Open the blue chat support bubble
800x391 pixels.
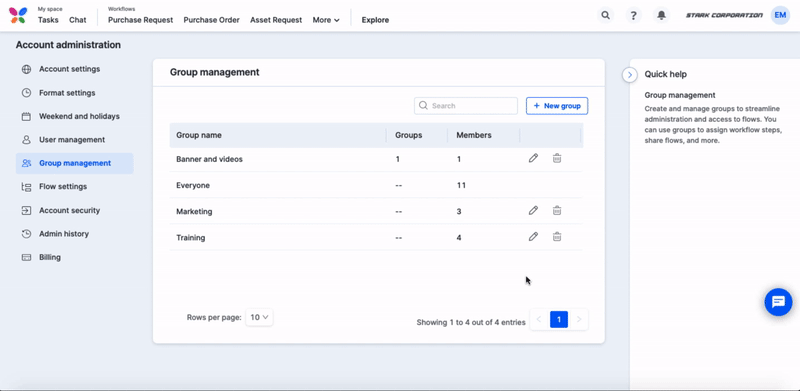(x=778, y=302)
